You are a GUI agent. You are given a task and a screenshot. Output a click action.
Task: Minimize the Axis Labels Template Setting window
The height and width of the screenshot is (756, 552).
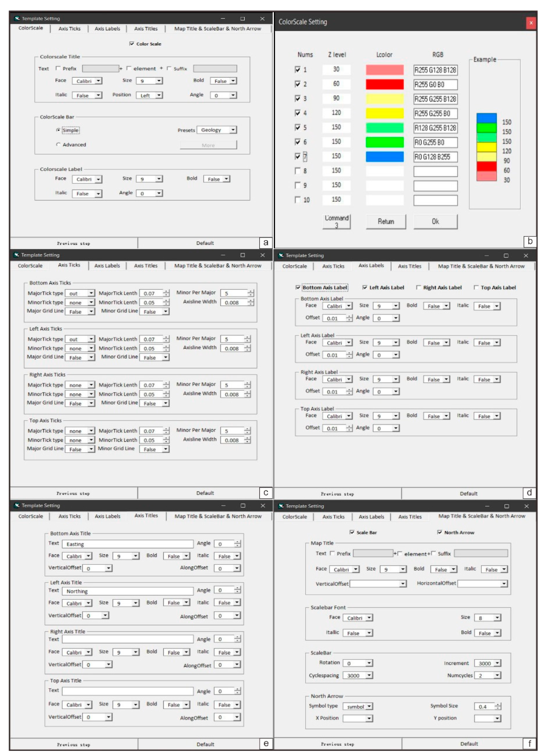point(487,255)
